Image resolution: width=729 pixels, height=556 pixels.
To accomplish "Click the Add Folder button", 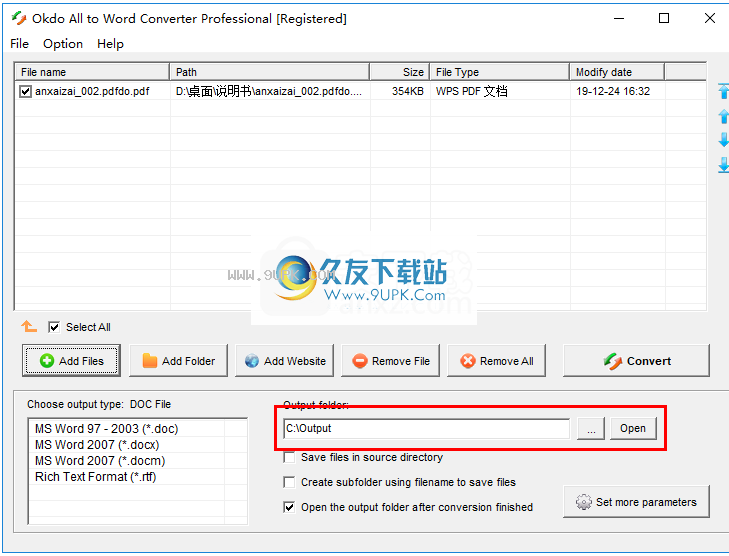I will 179,361.
